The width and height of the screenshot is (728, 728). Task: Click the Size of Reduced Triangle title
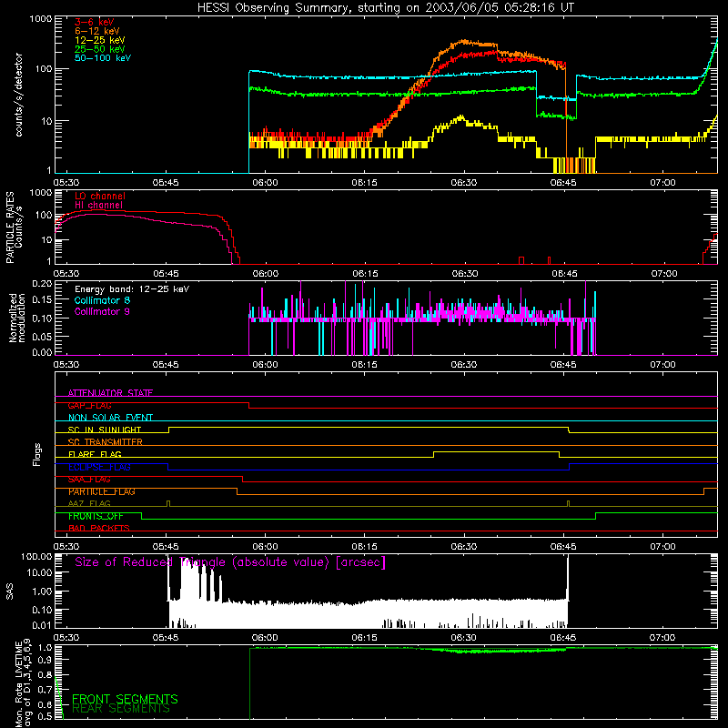tap(230, 562)
